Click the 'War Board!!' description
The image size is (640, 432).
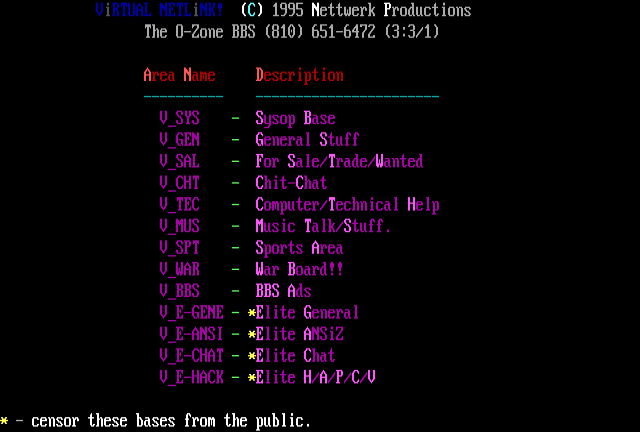pyautogui.click(x=299, y=270)
